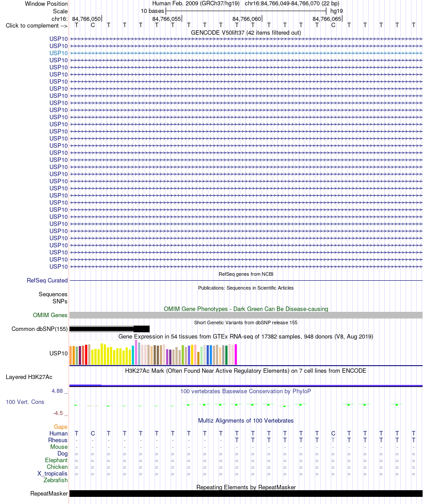
Task: Open the 100 Vert. Cons track label
Action: click(x=25, y=402)
